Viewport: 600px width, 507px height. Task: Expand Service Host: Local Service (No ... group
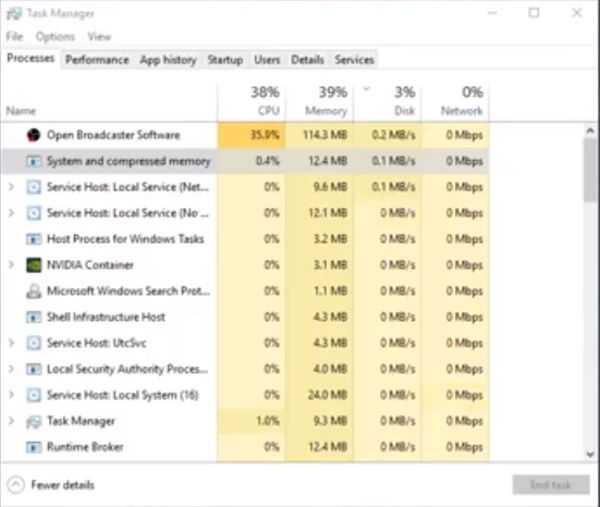[x=11, y=213]
